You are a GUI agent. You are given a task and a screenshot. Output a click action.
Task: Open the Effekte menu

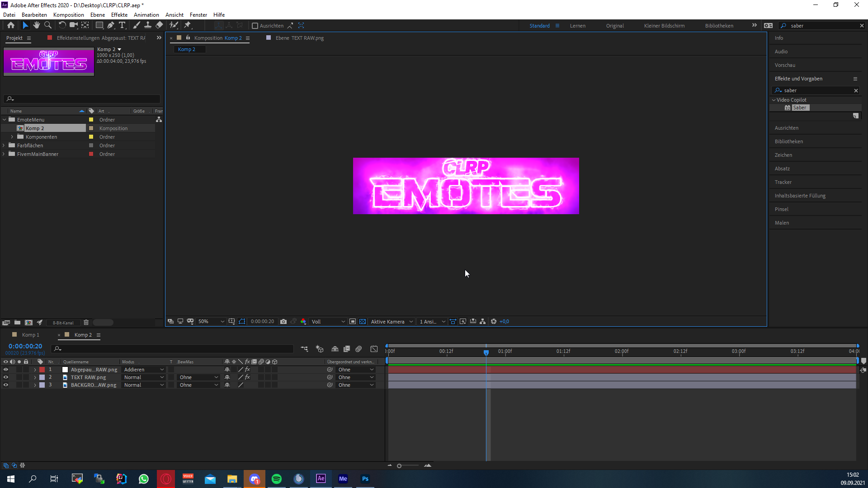(119, 15)
